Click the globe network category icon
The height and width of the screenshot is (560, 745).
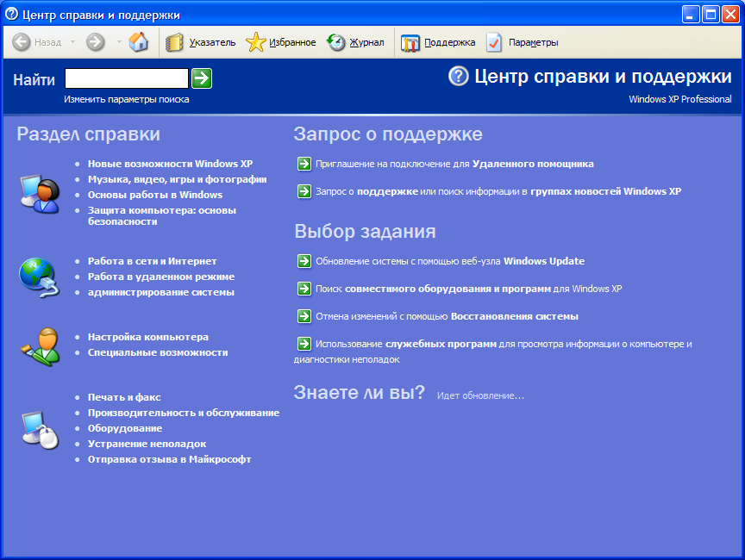39,277
